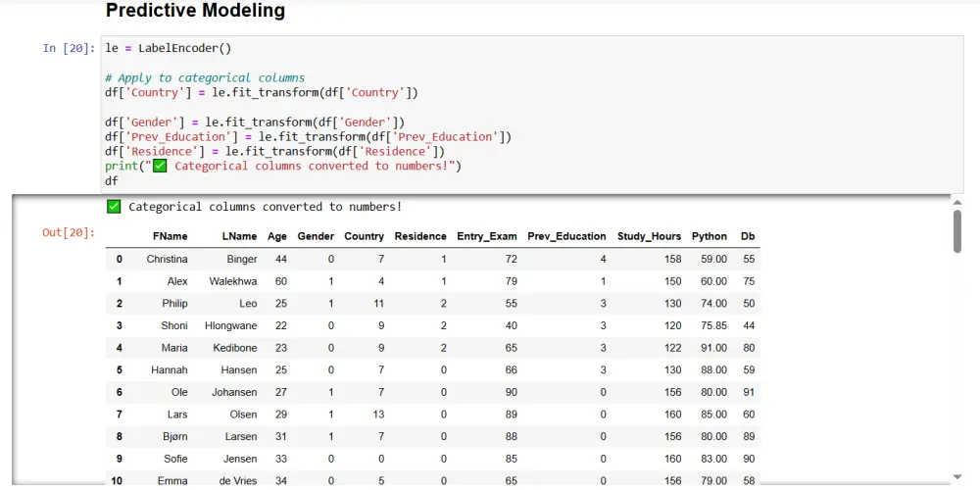This screenshot has width=980, height=490.
Task: Click the LabelEncoder() code line
Action: tap(168, 48)
